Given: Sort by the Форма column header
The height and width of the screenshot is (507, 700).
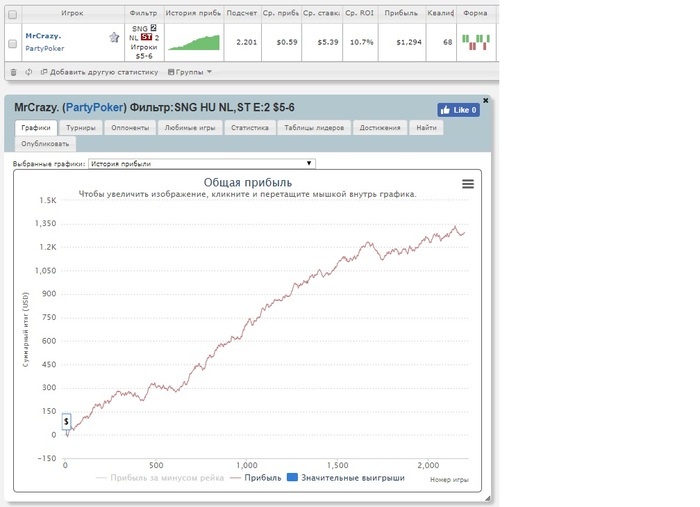Looking at the screenshot, I should click(475, 13).
